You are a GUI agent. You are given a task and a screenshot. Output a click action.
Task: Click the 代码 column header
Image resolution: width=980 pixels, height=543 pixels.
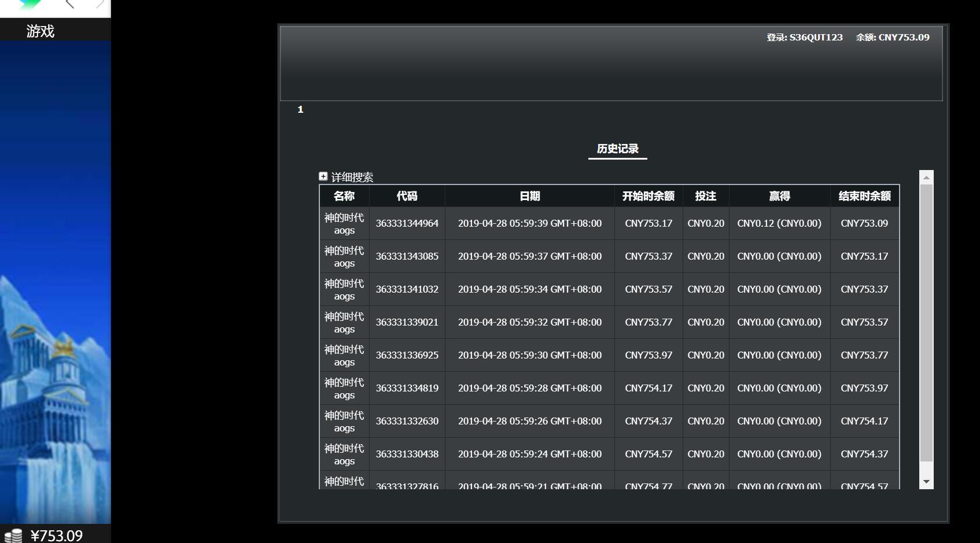(x=407, y=196)
